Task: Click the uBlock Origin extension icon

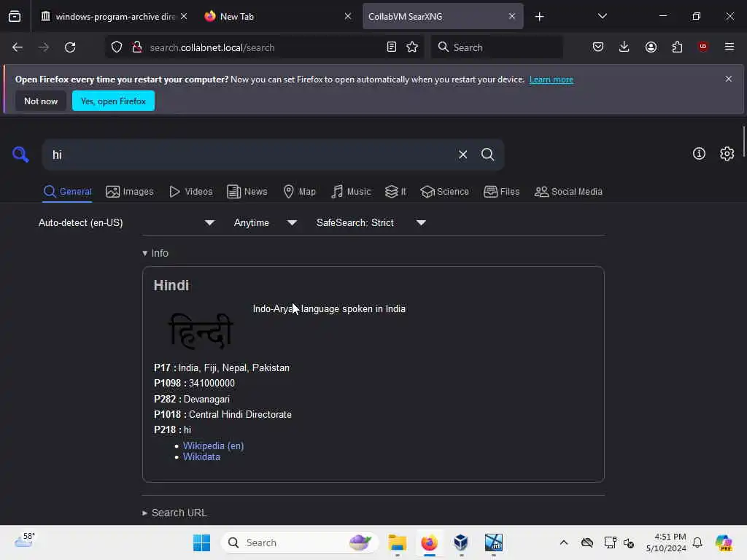Action: coord(703,47)
